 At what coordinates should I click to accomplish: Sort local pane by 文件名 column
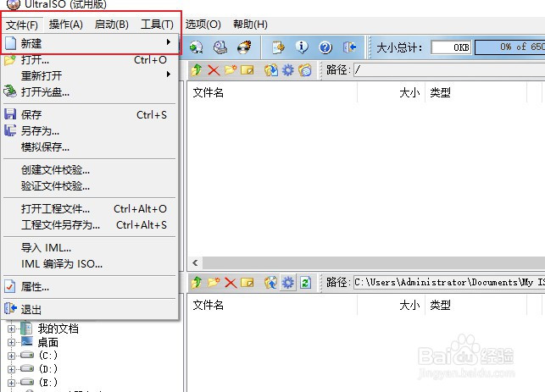(273, 305)
